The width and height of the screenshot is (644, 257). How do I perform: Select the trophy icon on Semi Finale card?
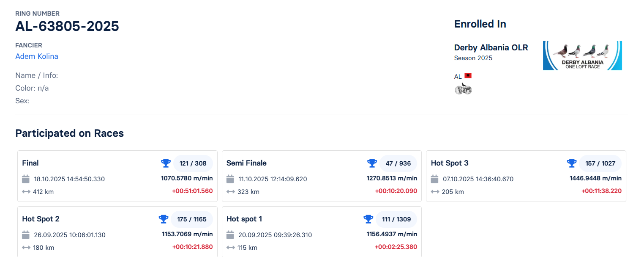pos(372,163)
